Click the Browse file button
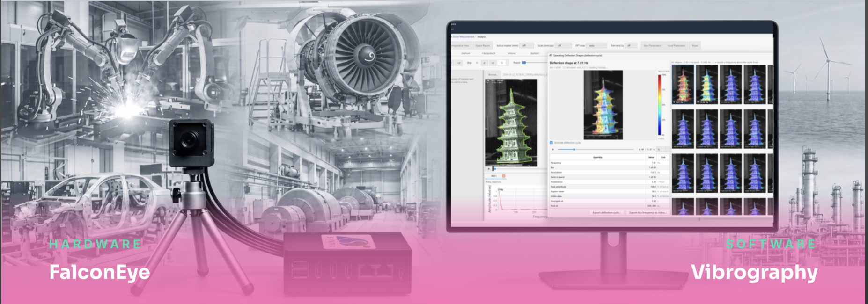The image size is (868, 304). pos(493,75)
